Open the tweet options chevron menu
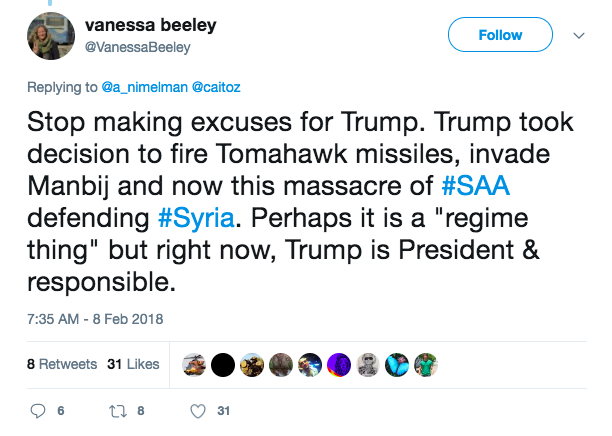The height and width of the screenshot is (436, 612). tap(579, 36)
